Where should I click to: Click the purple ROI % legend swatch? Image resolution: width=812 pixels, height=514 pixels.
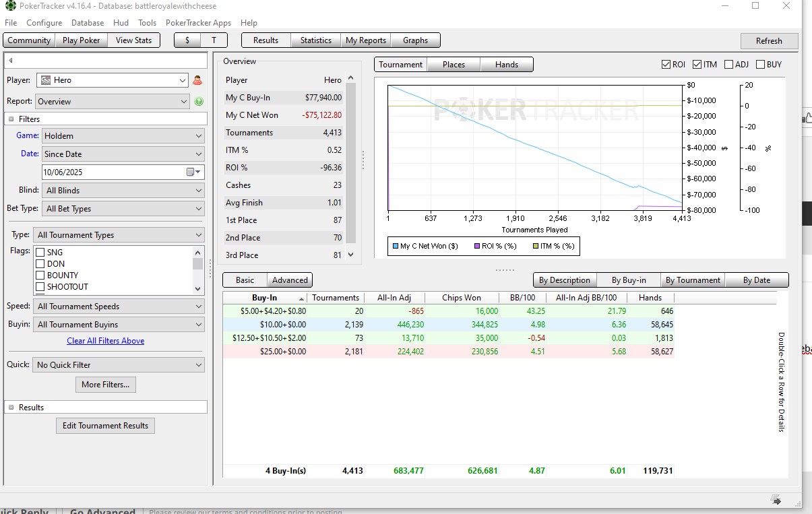pyautogui.click(x=478, y=247)
